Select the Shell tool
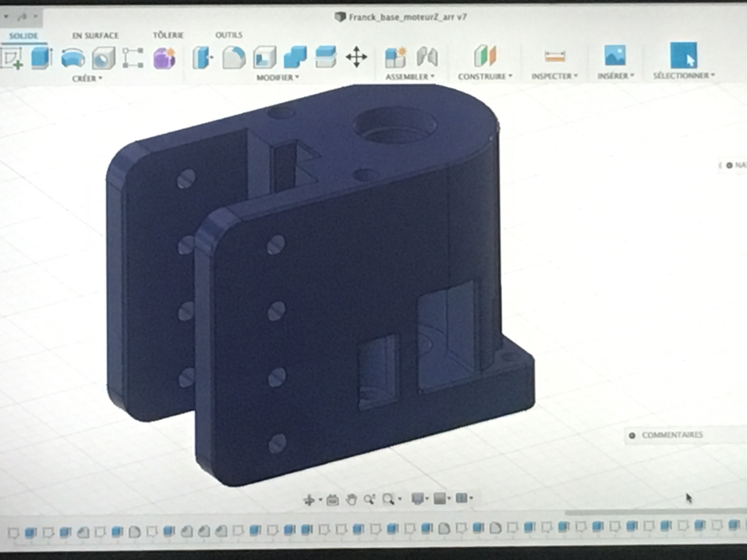This screenshot has height=560, width=747. pos(264,57)
